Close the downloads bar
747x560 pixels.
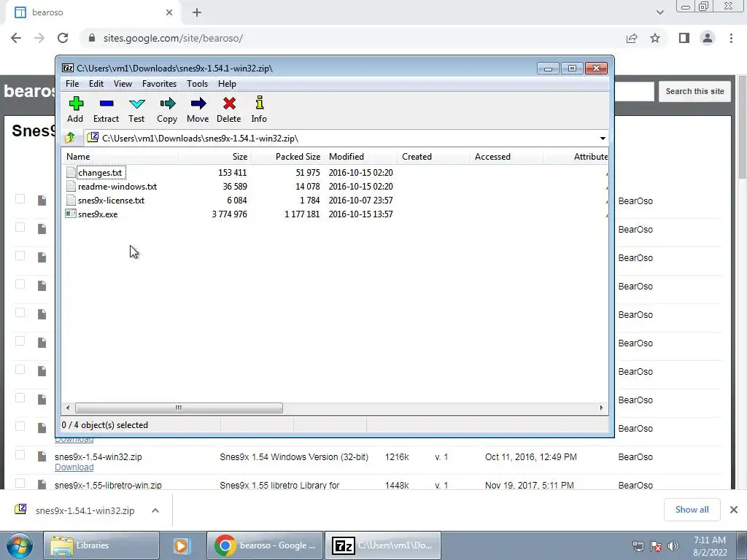pos(734,510)
